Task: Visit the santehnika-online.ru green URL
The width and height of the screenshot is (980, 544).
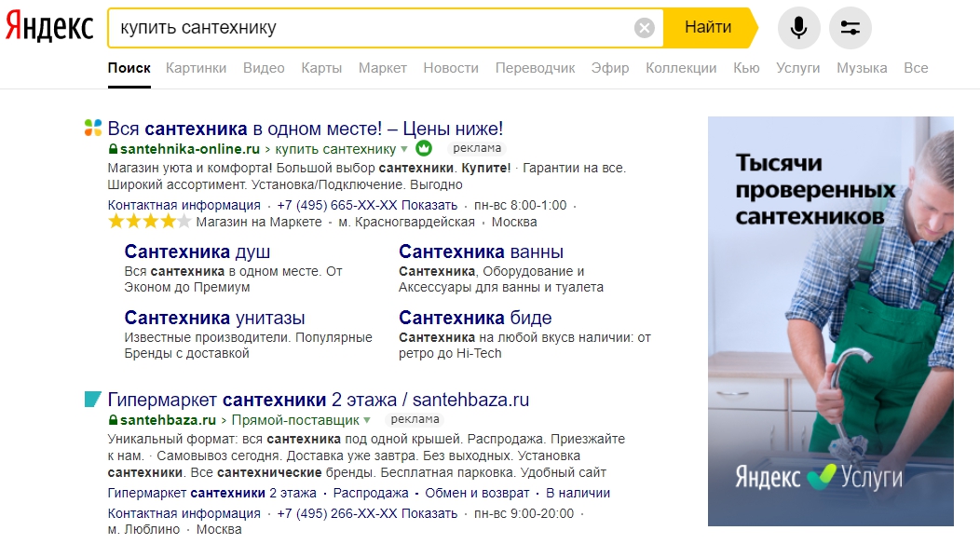Action: [189, 149]
